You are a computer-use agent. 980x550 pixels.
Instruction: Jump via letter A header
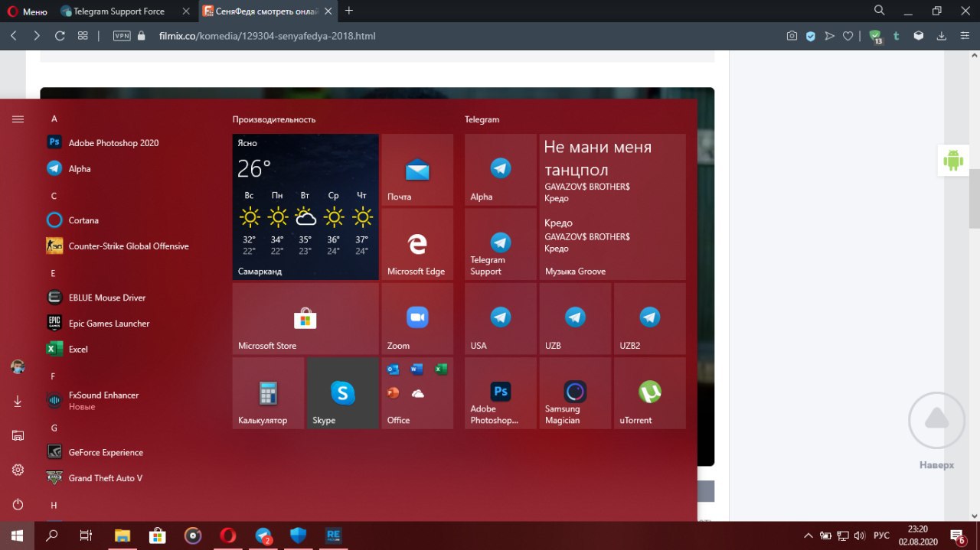(x=54, y=119)
